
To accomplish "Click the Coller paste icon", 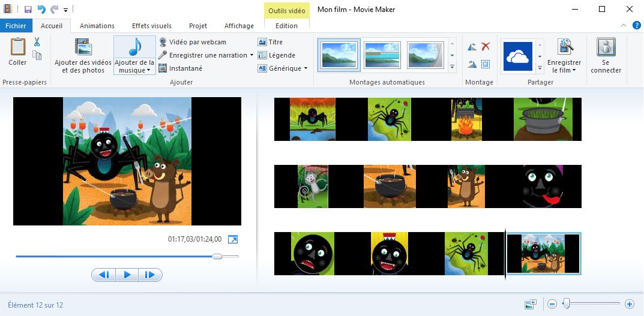I will pyautogui.click(x=17, y=46).
